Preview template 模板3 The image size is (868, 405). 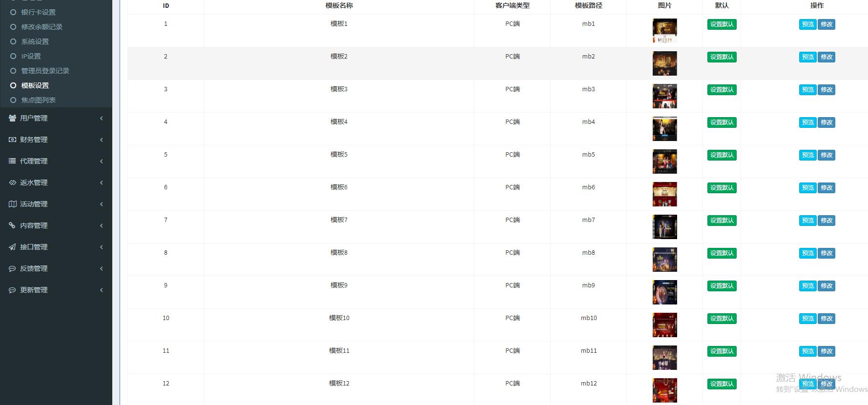807,90
